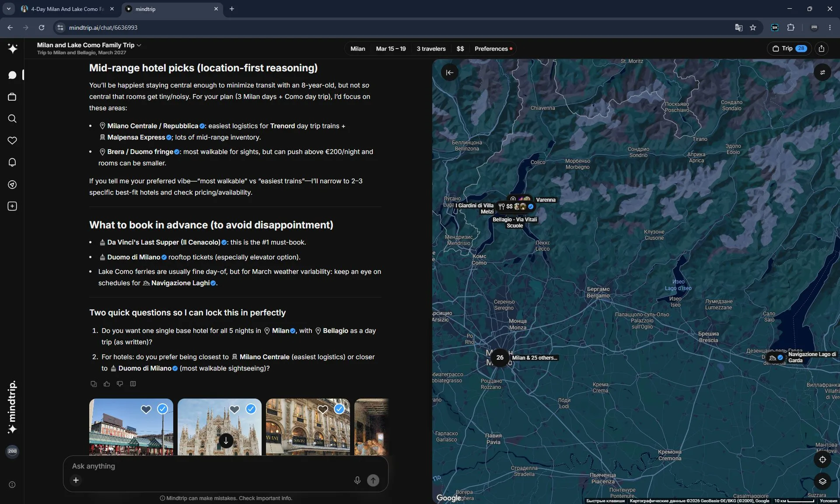Open the trips suitcase icon in sidebar
The image size is (840, 504).
coord(12,97)
